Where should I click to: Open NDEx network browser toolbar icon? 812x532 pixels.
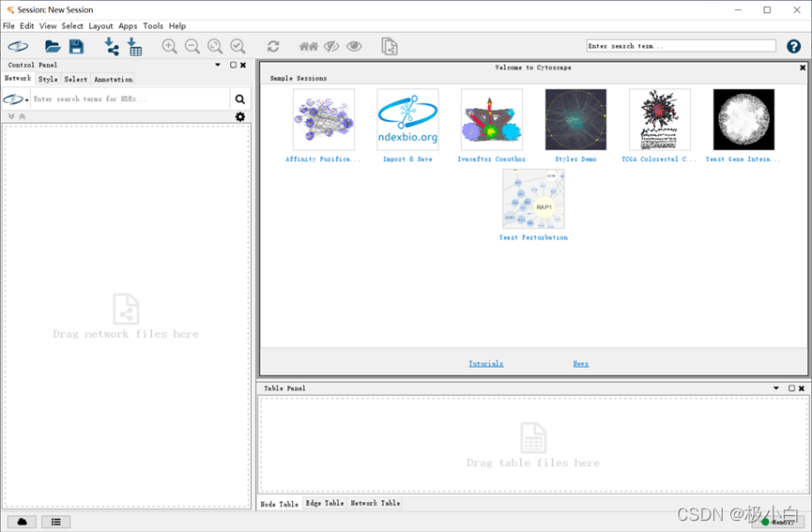click(x=18, y=47)
